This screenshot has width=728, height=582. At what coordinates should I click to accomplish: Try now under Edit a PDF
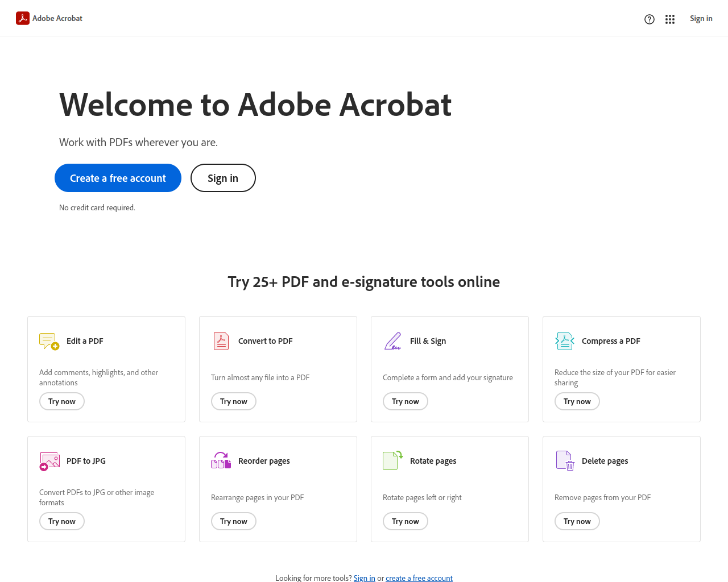(x=62, y=401)
